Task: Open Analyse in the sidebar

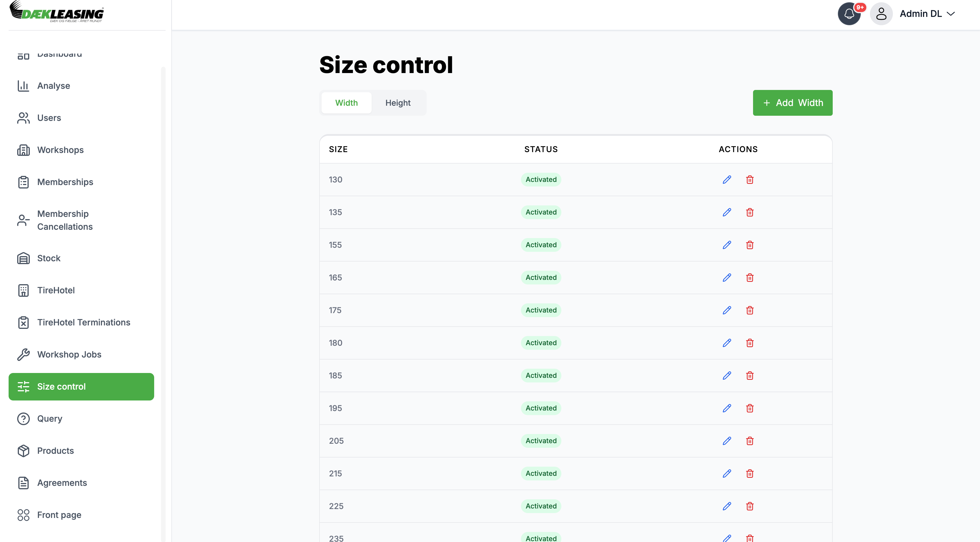Action: pos(81,86)
